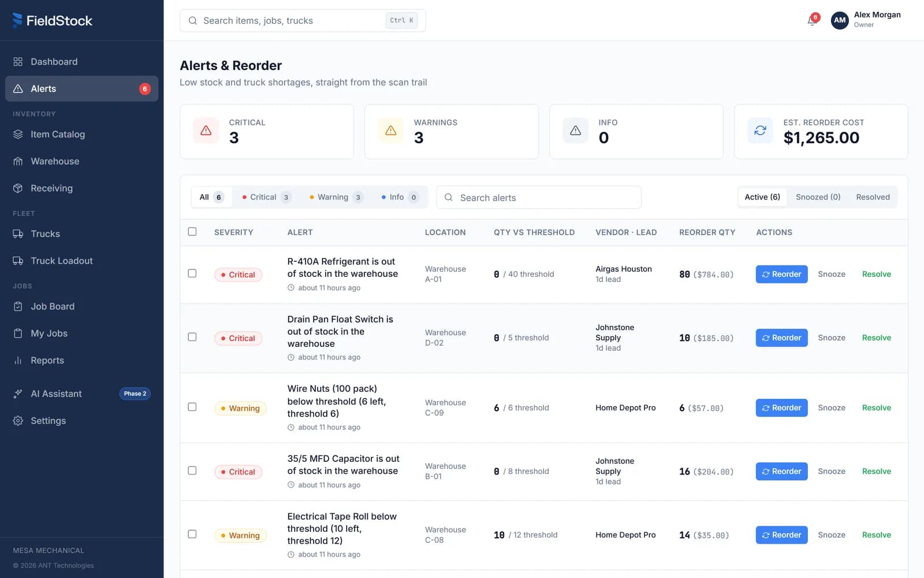Click the red 6 badge on Alerts
The height and width of the screenshot is (578, 924).
tap(145, 88)
